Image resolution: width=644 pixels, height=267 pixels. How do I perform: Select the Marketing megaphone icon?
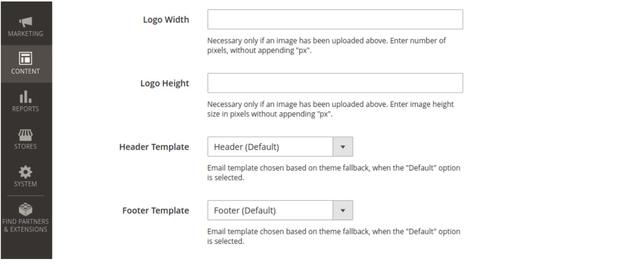tap(25, 22)
